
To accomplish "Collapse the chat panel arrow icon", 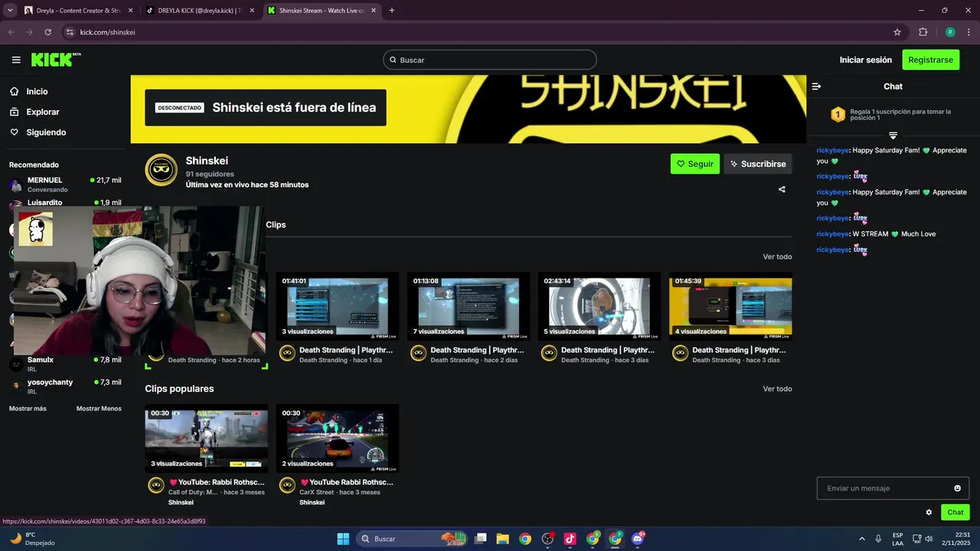I will tap(816, 86).
